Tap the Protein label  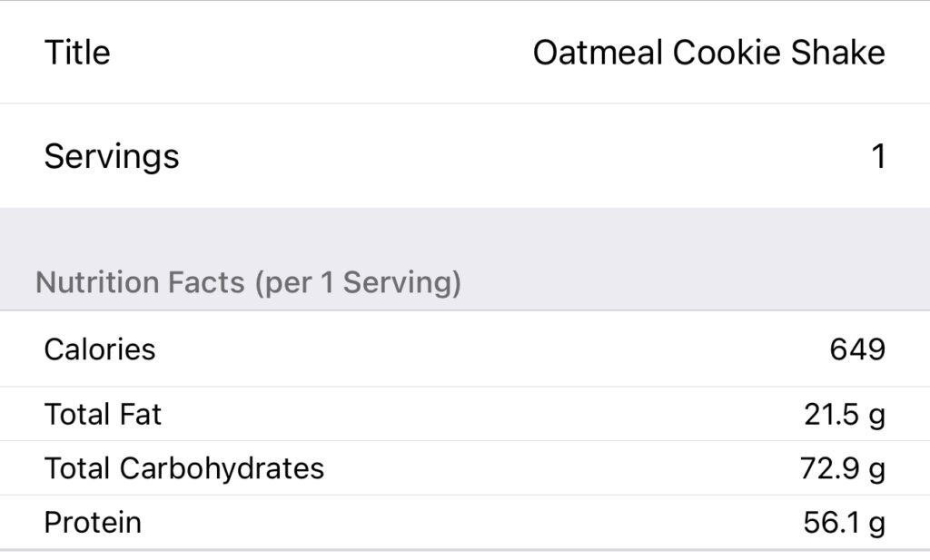pos(93,523)
